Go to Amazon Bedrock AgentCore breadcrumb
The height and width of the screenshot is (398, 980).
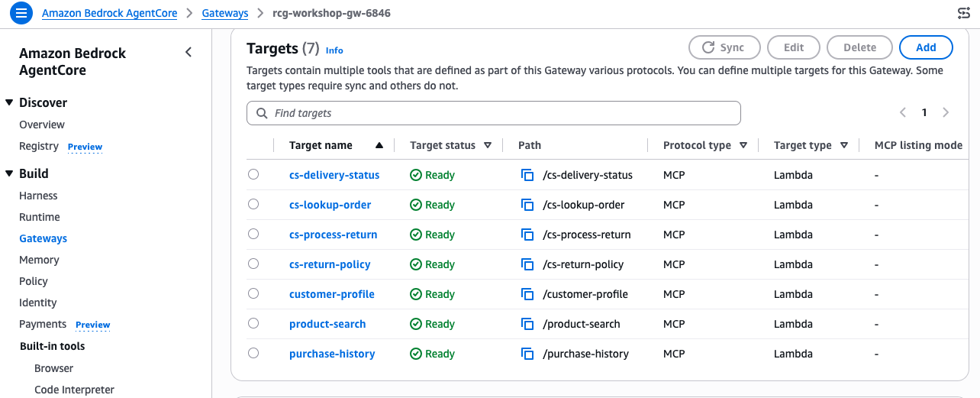[110, 13]
